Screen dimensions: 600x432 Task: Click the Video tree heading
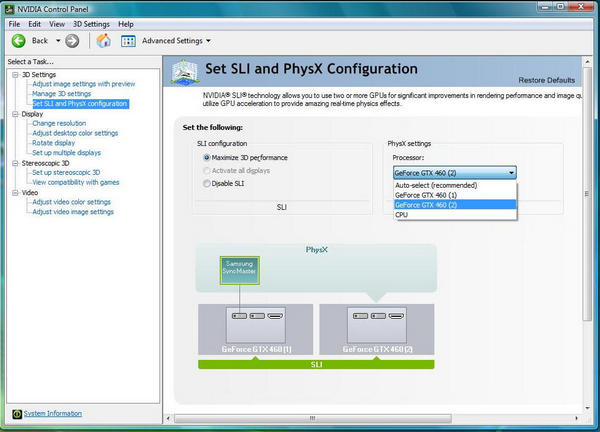tap(29, 193)
